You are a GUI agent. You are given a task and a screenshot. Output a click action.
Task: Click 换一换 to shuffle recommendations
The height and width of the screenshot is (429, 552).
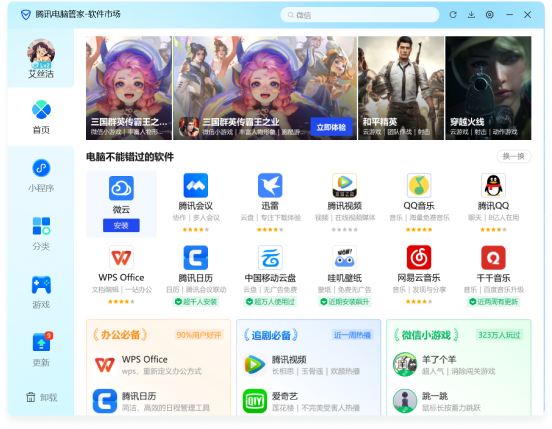pos(514,156)
